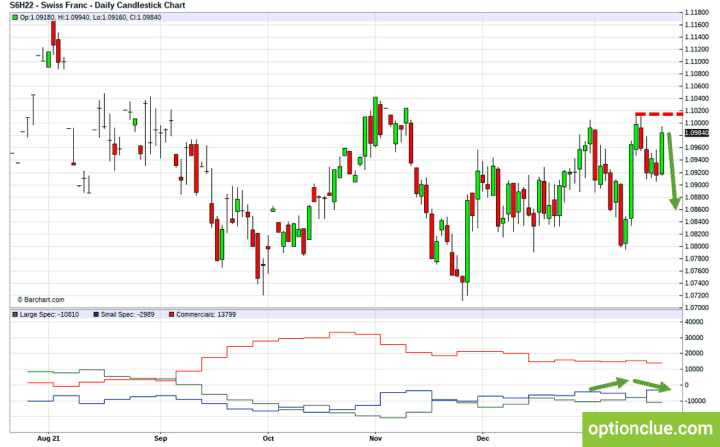Click the 1.10400 price axis label
The height and width of the screenshot is (447, 720).
[697, 98]
